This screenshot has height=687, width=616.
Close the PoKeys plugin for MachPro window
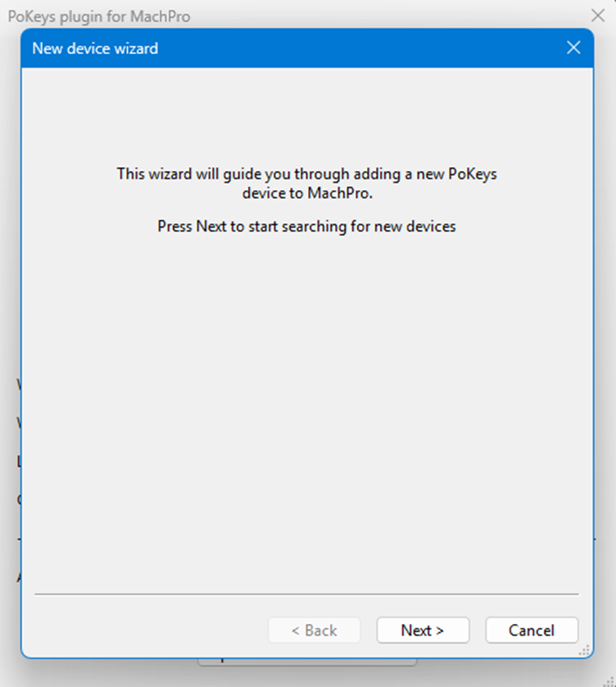[597, 16]
